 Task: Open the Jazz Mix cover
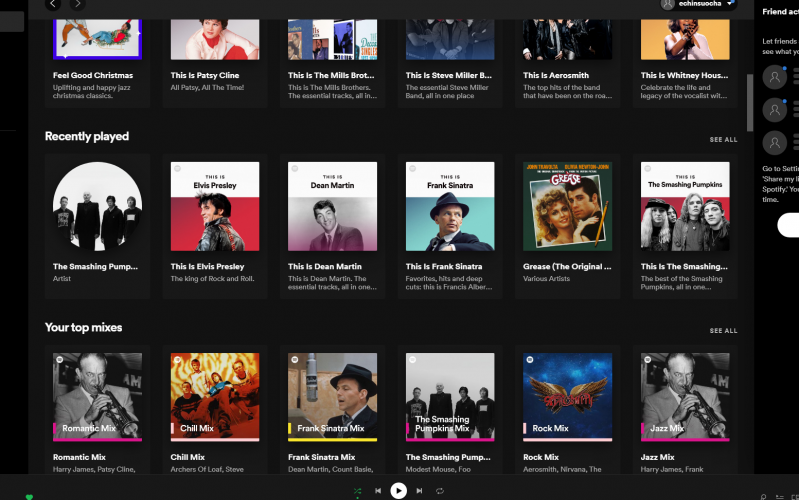click(x=685, y=397)
